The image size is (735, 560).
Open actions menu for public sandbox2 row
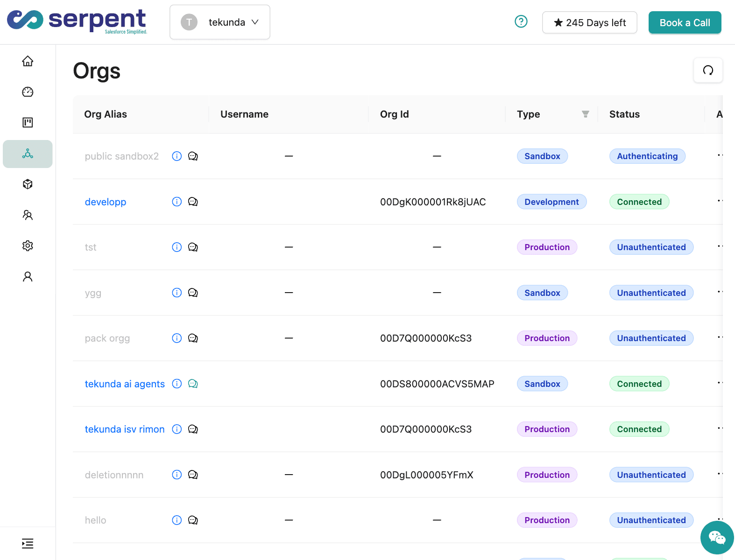[720, 156]
